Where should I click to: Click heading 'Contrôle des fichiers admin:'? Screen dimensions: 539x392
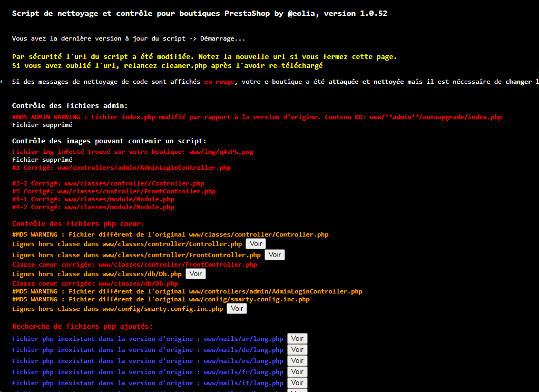click(x=70, y=105)
